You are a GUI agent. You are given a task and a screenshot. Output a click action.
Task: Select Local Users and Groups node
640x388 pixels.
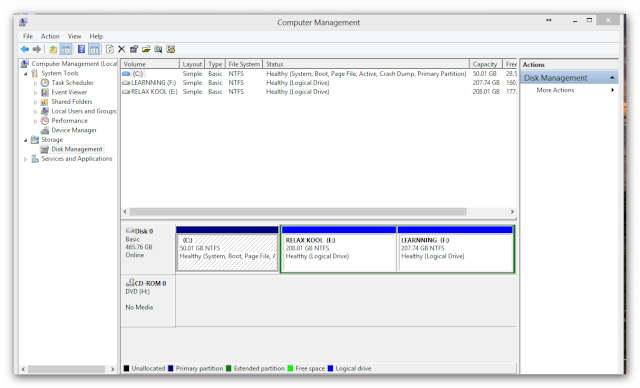tap(84, 111)
